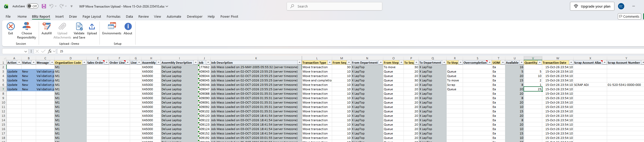Select the SCRAP ADJ cell
644x142 pixels.
tap(590, 85)
